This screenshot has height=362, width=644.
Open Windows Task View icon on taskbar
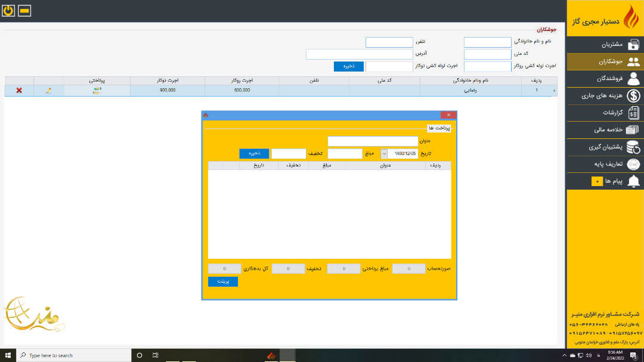(x=155, y=355)
